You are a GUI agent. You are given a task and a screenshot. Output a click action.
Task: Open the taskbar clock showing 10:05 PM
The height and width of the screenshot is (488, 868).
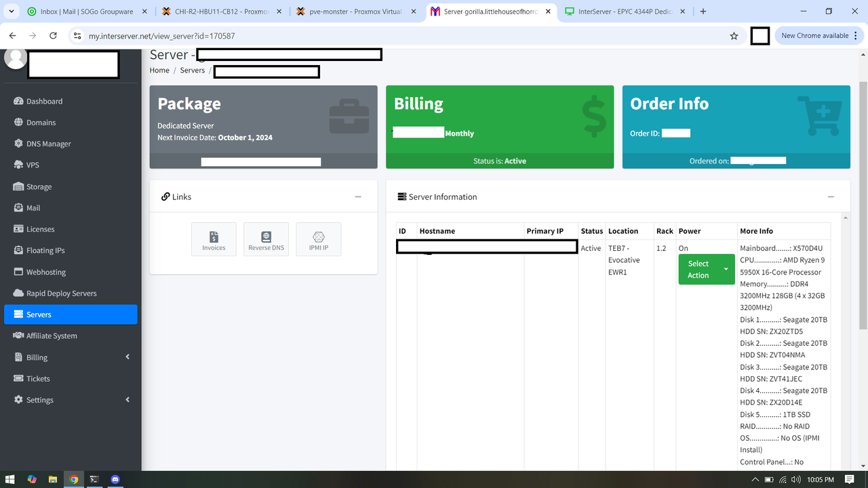[x=821, y=480]
